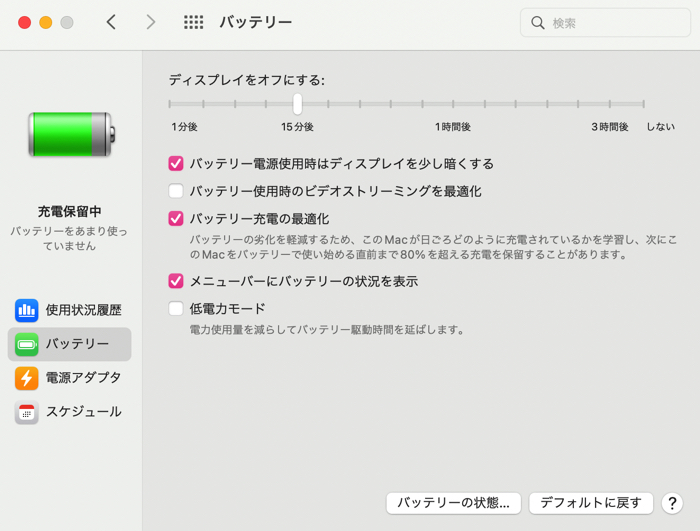Uncheck バッテリー充電の最適化 checkbox

tap(176, 218)
